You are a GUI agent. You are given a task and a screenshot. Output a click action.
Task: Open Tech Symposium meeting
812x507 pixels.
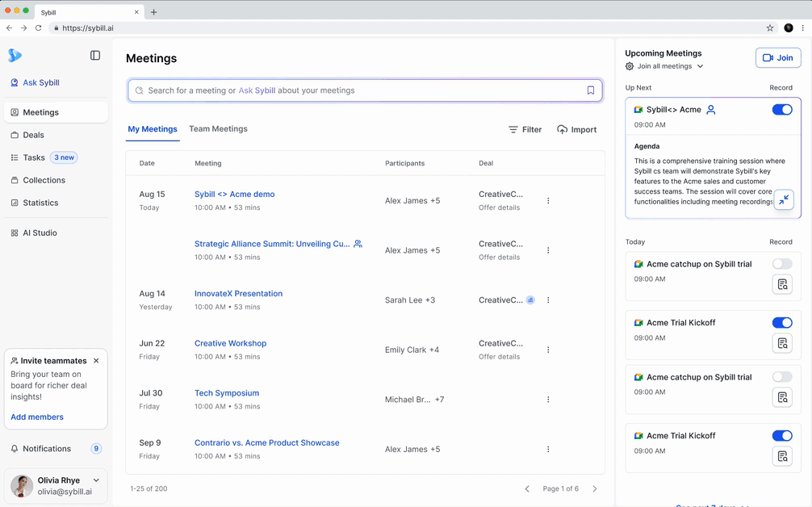227,393
